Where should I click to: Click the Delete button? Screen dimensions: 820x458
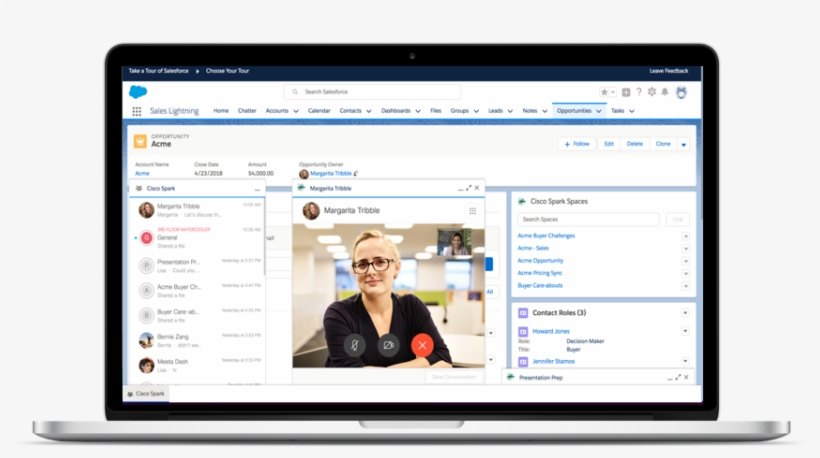tap(634, 144)
